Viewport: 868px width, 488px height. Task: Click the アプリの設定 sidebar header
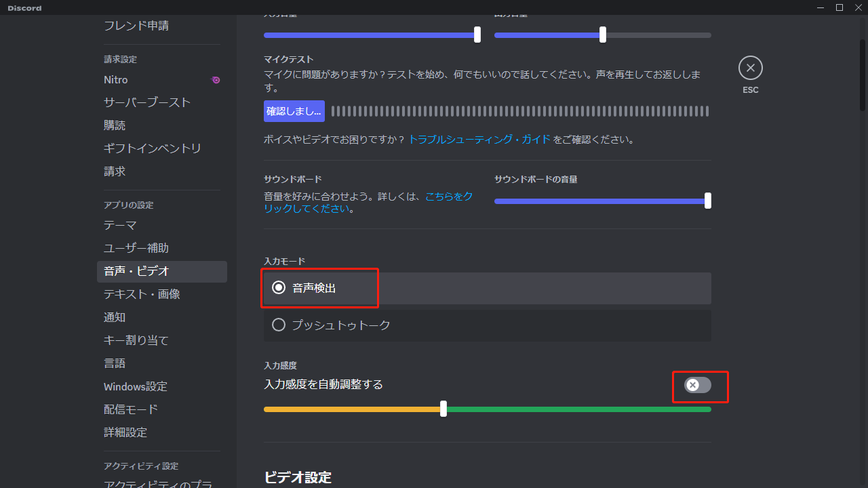pyautogui.click(x=129, y=205)
